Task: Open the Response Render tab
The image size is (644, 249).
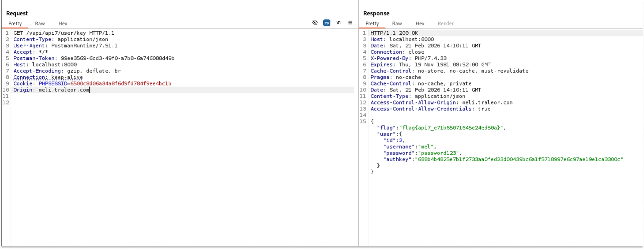Action: click(446, 23)
